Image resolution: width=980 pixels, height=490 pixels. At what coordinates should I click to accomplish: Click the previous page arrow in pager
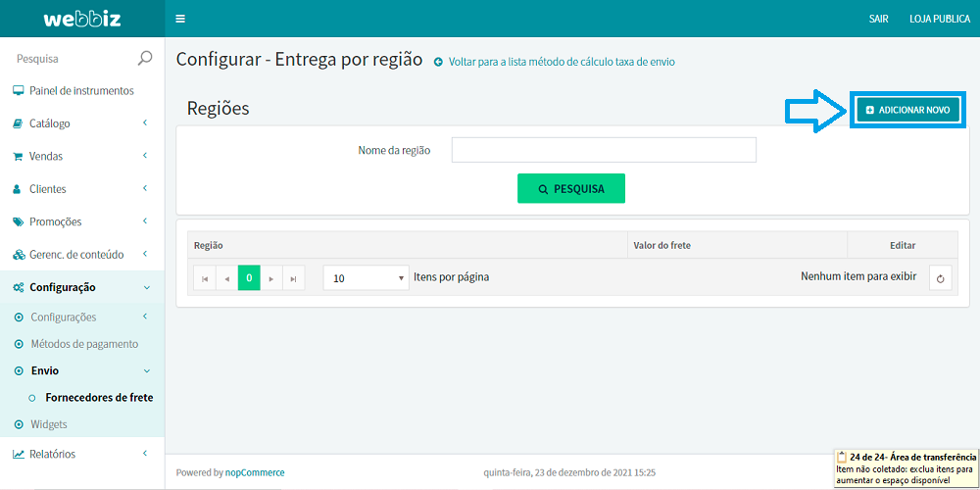(x=227, y=278)
